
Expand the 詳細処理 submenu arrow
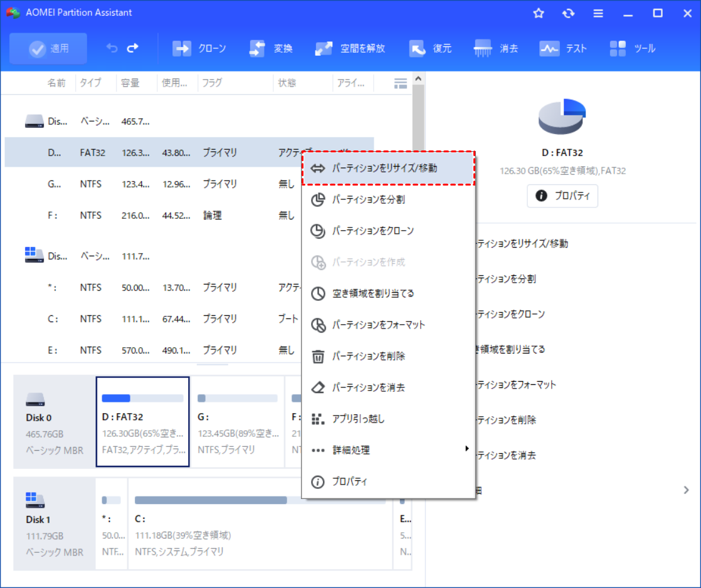pyautogui.click(x=466, y=449)
